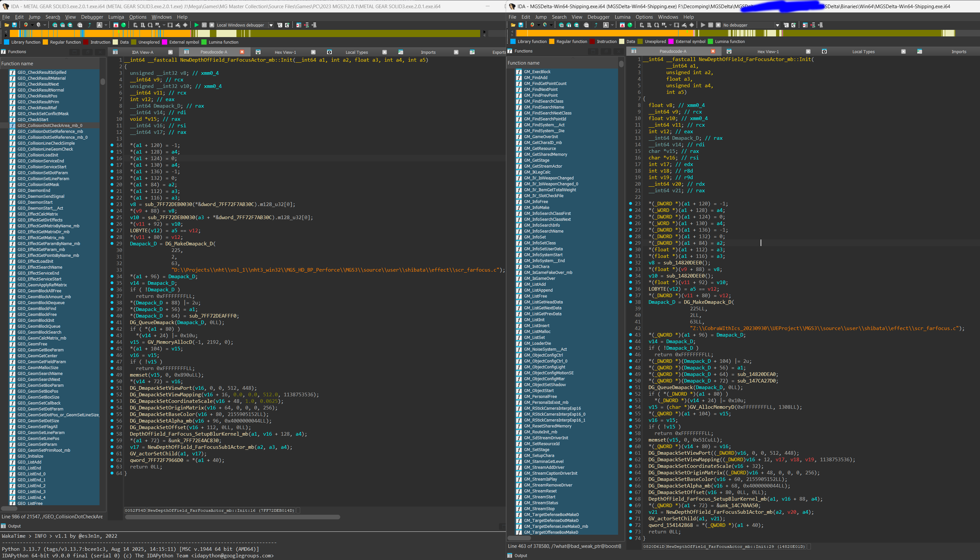Start the process with the green play icon
980x560 pixels.
197,25
